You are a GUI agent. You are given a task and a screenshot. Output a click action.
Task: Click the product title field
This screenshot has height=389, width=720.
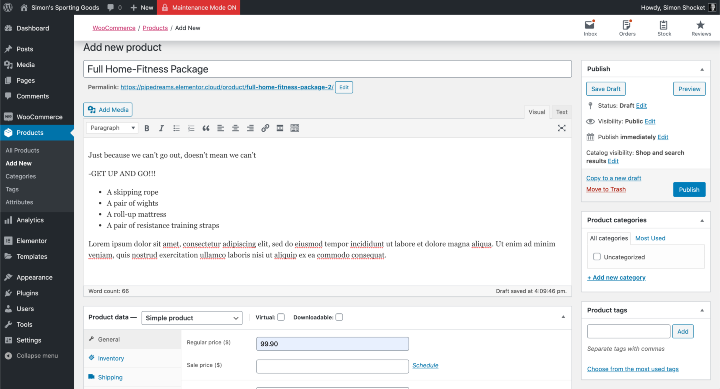coord(327,69)
